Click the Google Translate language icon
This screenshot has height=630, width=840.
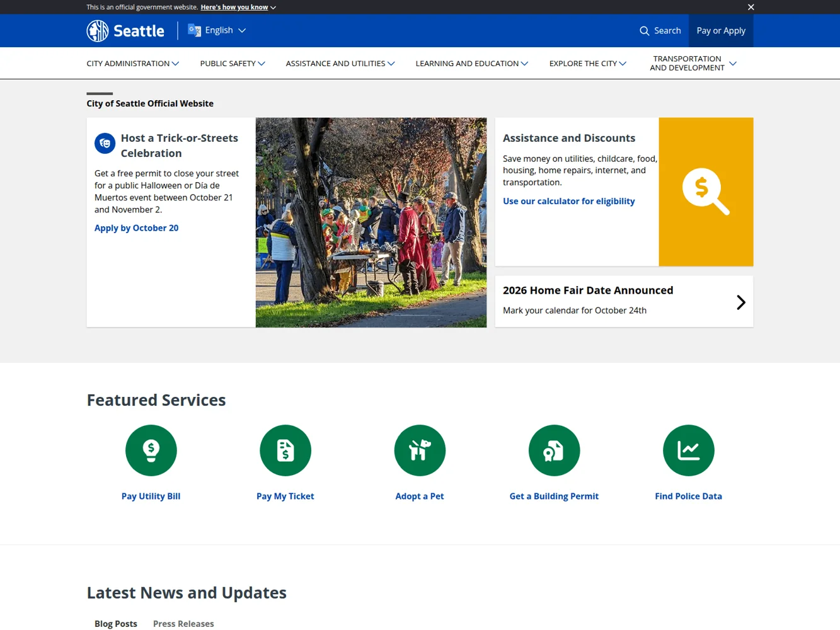(194, 30)
